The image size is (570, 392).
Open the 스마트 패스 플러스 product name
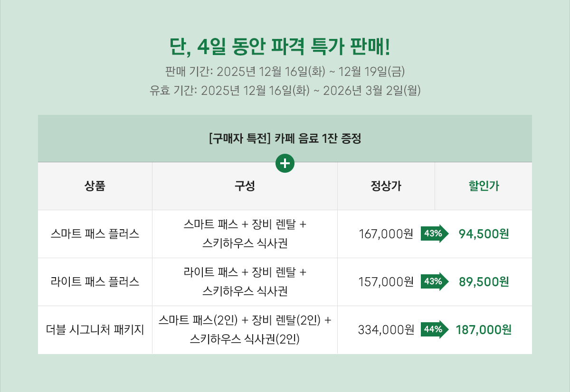pyautogui.click(x=95, y=234)
